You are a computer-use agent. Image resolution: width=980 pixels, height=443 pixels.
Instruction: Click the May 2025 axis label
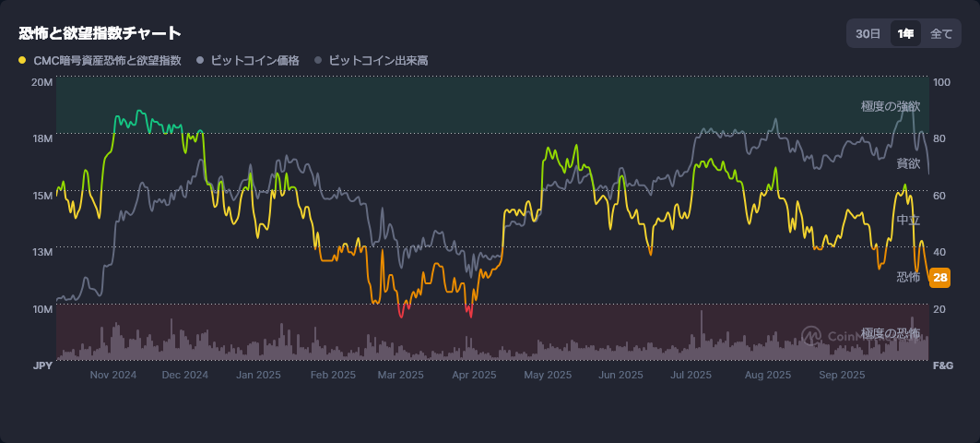548,375
